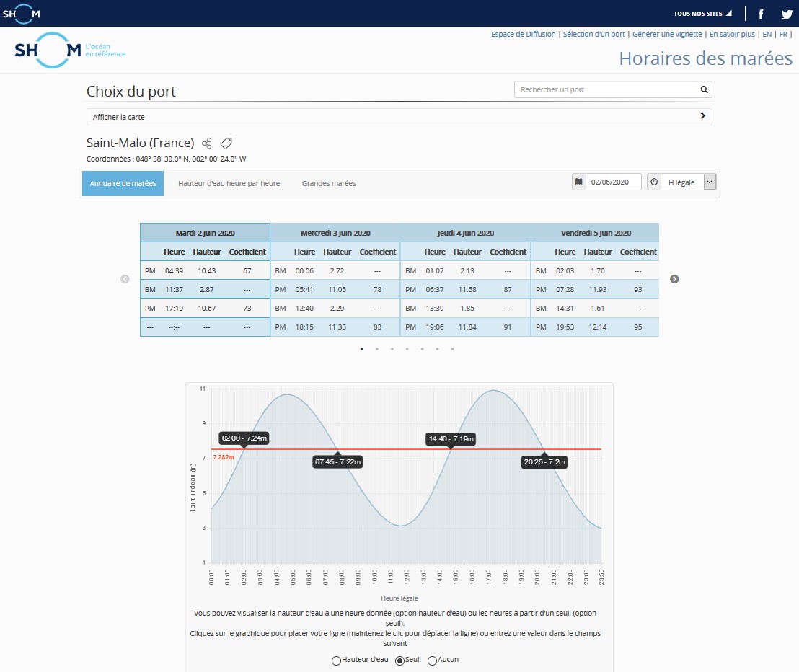Switch to Hauteur d'eau heure par heure tab

pos(228,183)
